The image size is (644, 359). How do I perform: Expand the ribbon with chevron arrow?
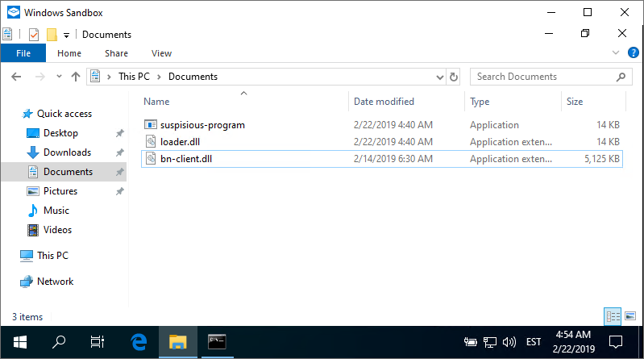pos(615,52)
